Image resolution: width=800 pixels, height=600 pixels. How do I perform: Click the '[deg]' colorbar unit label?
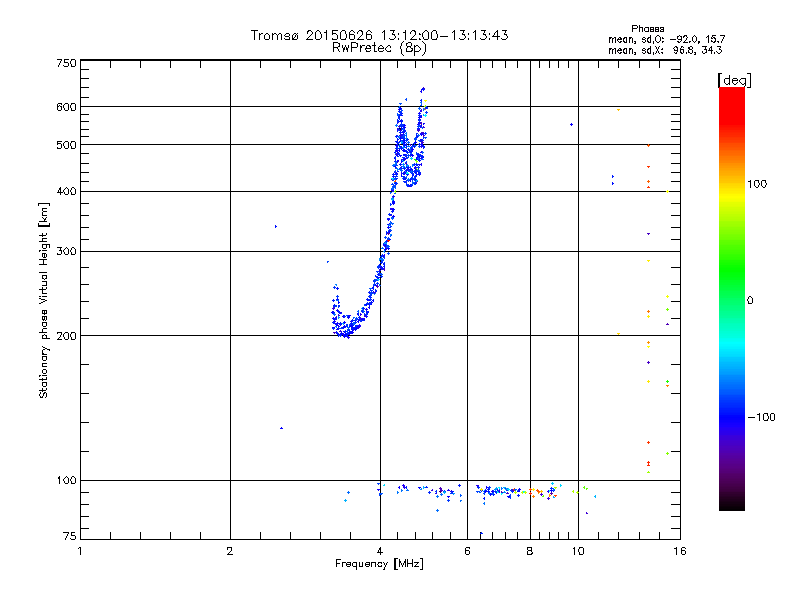(734, 80)
